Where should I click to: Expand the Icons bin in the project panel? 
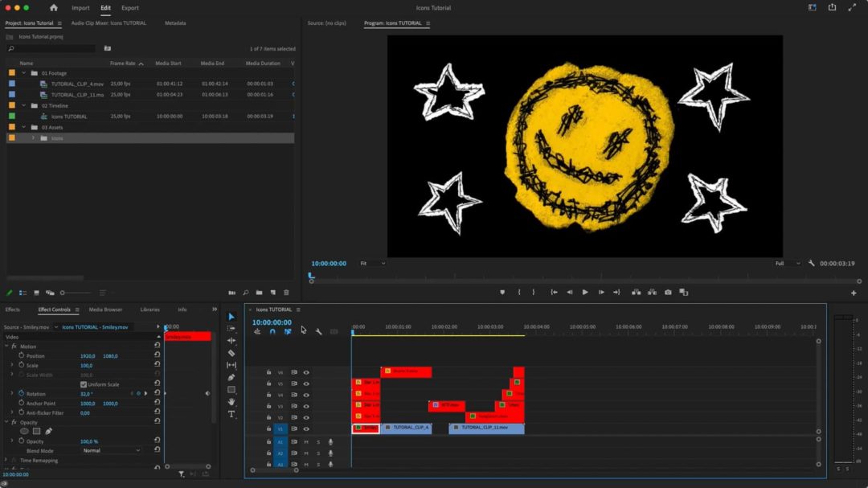[x=33, y=138]
